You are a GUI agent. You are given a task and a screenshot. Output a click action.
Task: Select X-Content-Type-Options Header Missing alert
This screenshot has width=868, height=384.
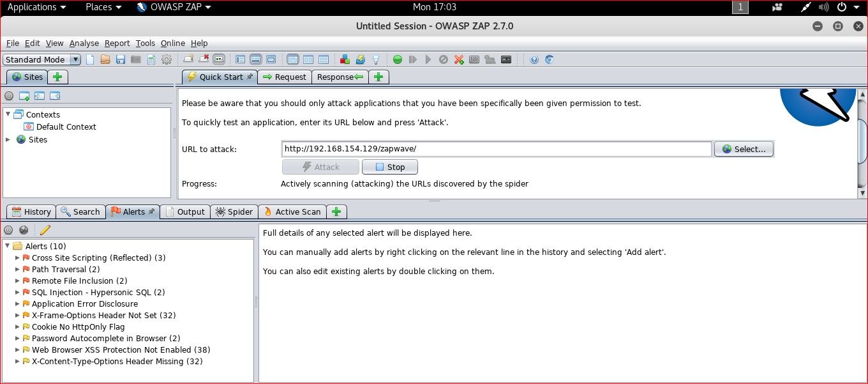point(117,362)
